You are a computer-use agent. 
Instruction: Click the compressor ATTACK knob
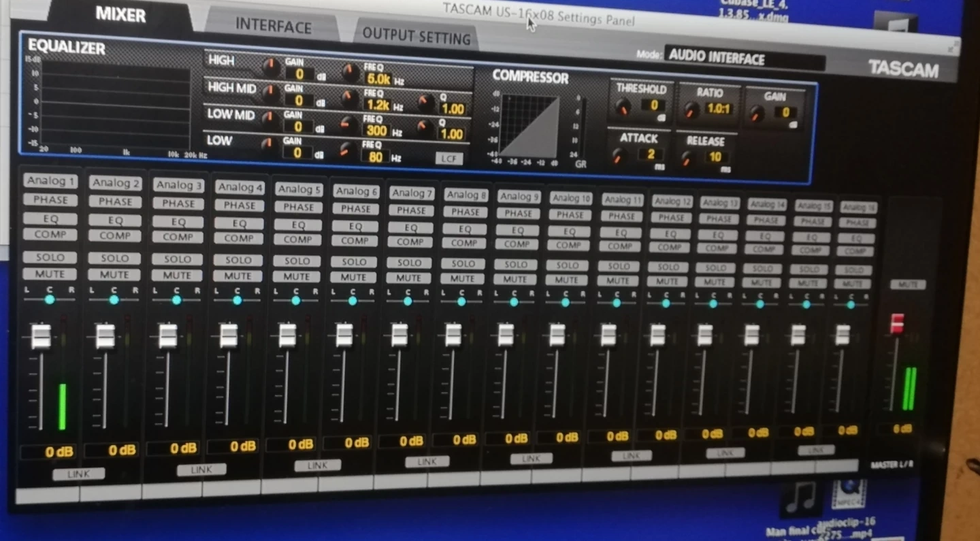point(619,157)
